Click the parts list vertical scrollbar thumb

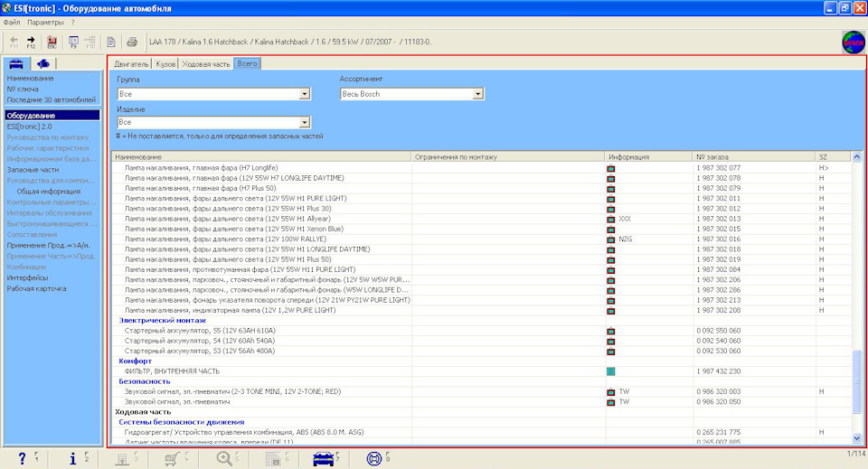pos(857,381)
